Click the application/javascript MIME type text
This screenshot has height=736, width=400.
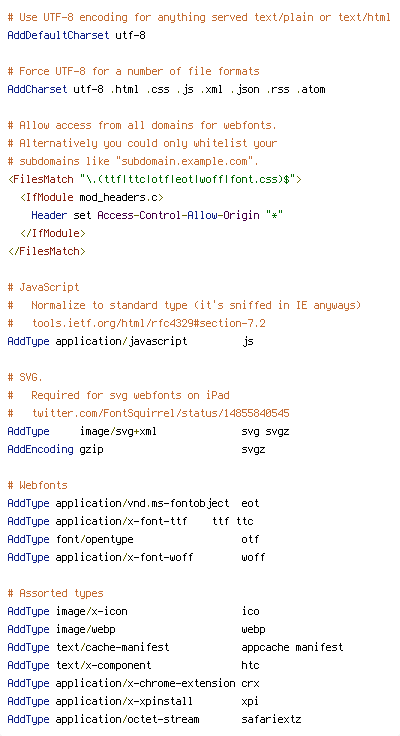tap(121, 341)
